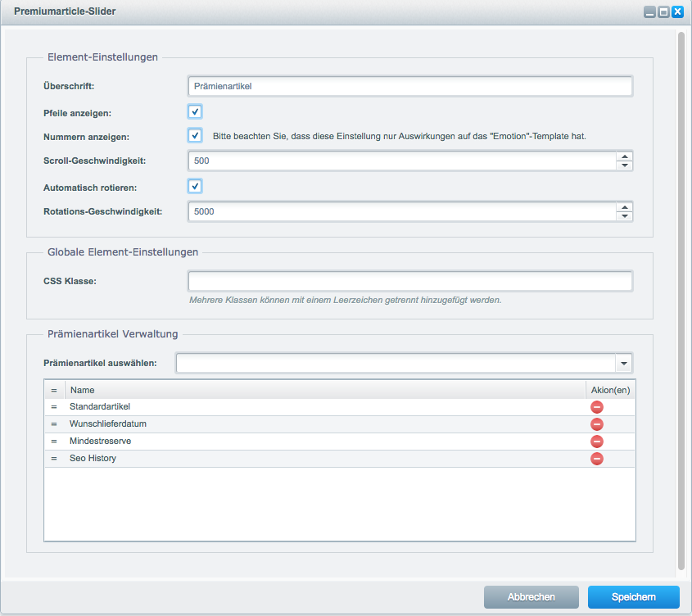Increase Scroll-Geschwindigkeit with the up arrow
Screen dimensions: 692x616
click(625, 156)
